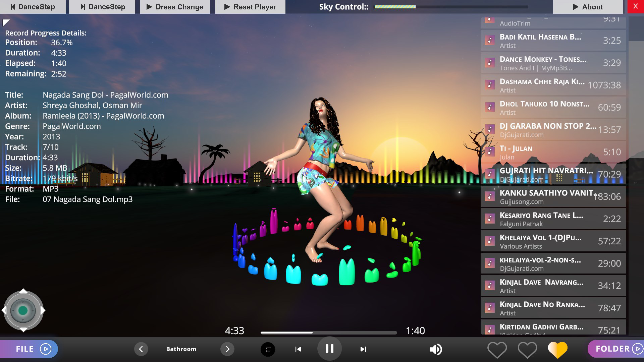The height and width of the screenshot is (362, 644).
Task: Click music note icon of Kinjal Dave Navrang
Action: [490, 286]
